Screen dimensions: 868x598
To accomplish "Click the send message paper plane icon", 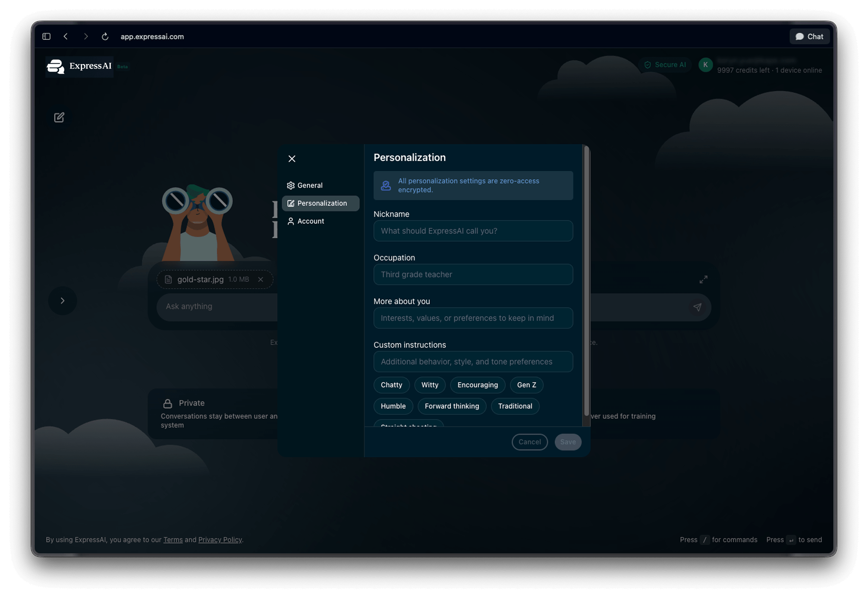I will pyautogui.click(x=697, y=307).
